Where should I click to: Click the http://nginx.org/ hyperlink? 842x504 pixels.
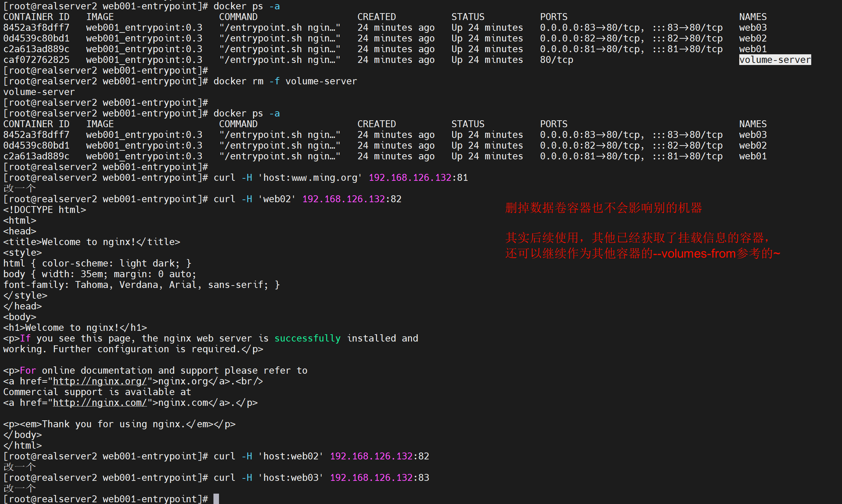pos(100,381)
